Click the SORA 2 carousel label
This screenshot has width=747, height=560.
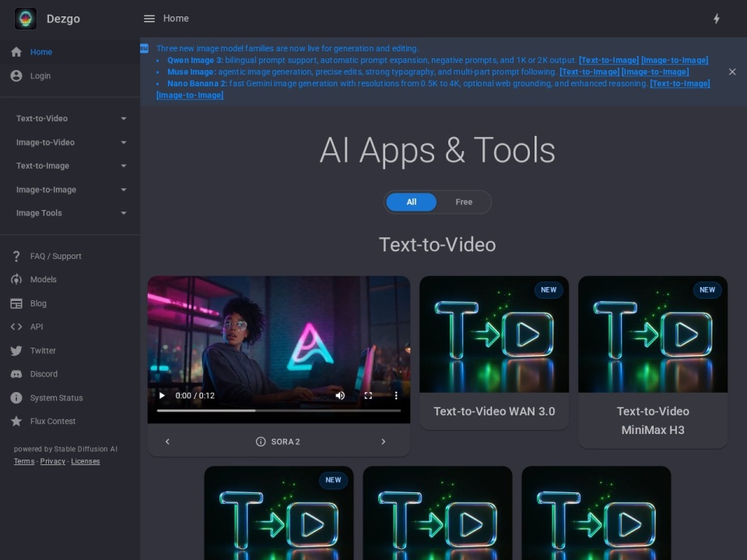point(286,442)
